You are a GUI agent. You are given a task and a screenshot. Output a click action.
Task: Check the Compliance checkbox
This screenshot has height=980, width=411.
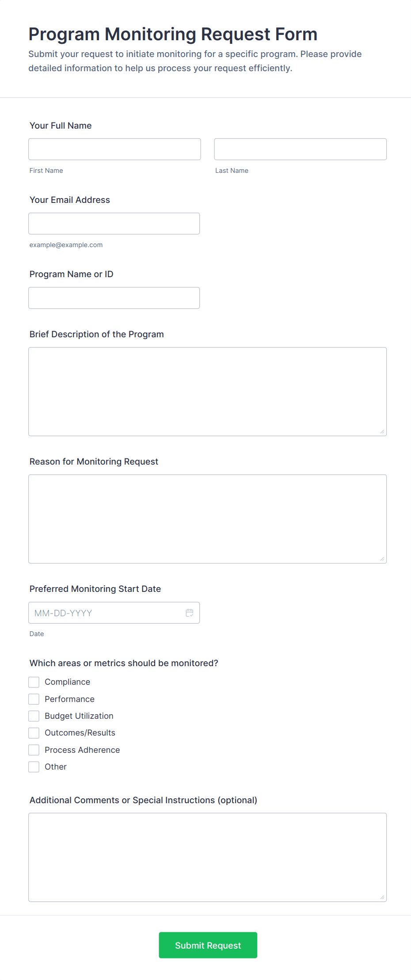tap(34, 682)
